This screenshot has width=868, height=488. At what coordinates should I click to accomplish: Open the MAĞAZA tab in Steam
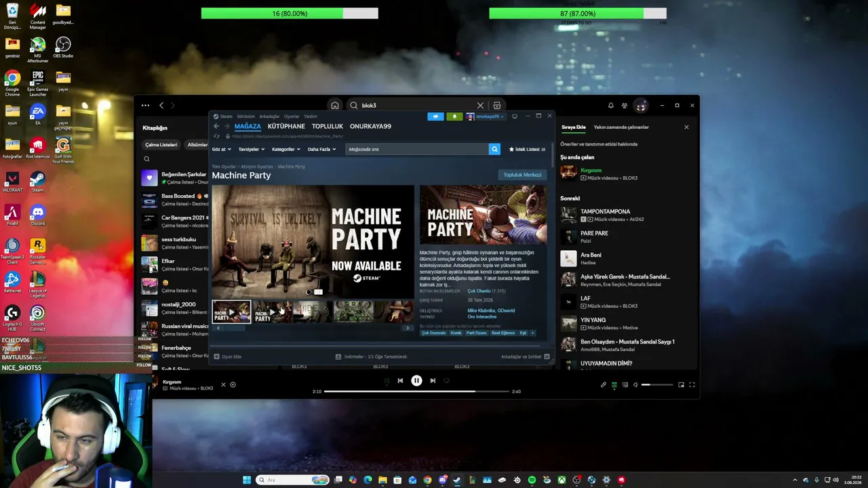tap(248, 126)
